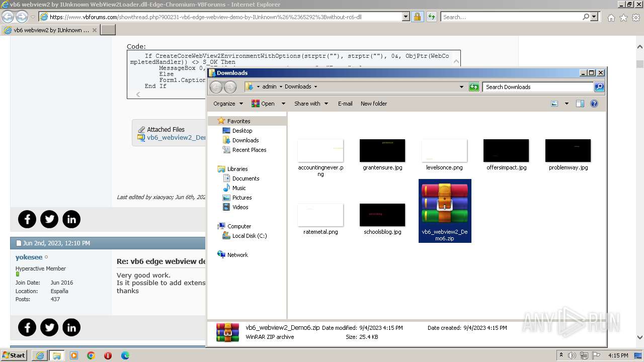Click Open in the Downloads toolbar

263,104
